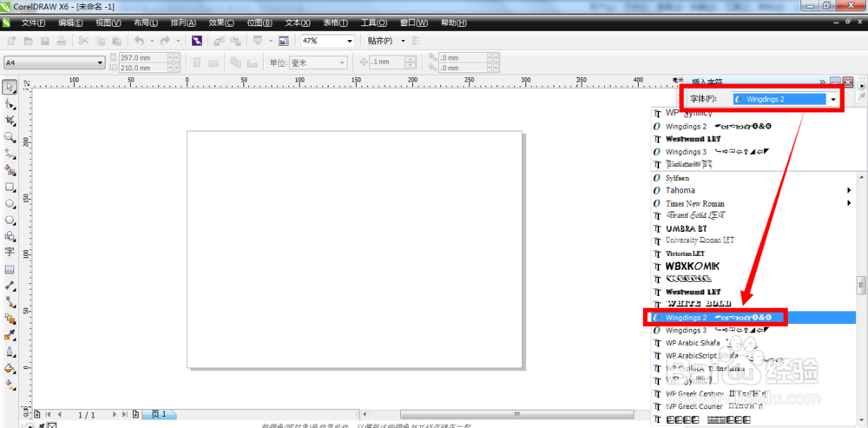Activate the Zoom magnifier tool

click(10, 137)
